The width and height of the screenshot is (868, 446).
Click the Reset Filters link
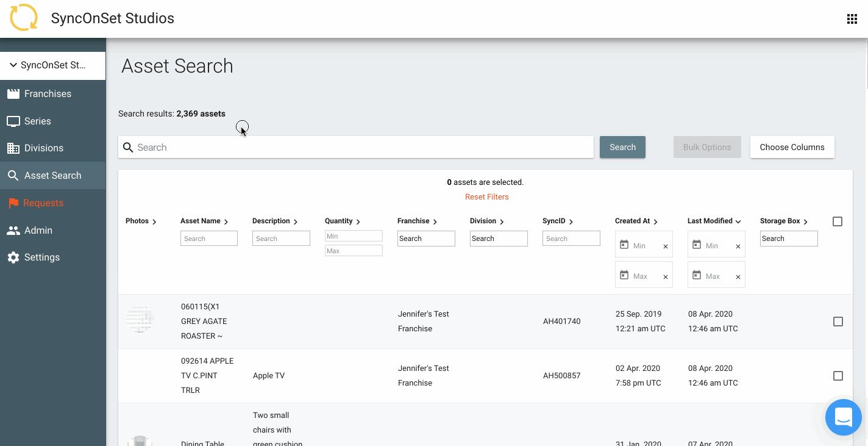[x=486, y=197]
